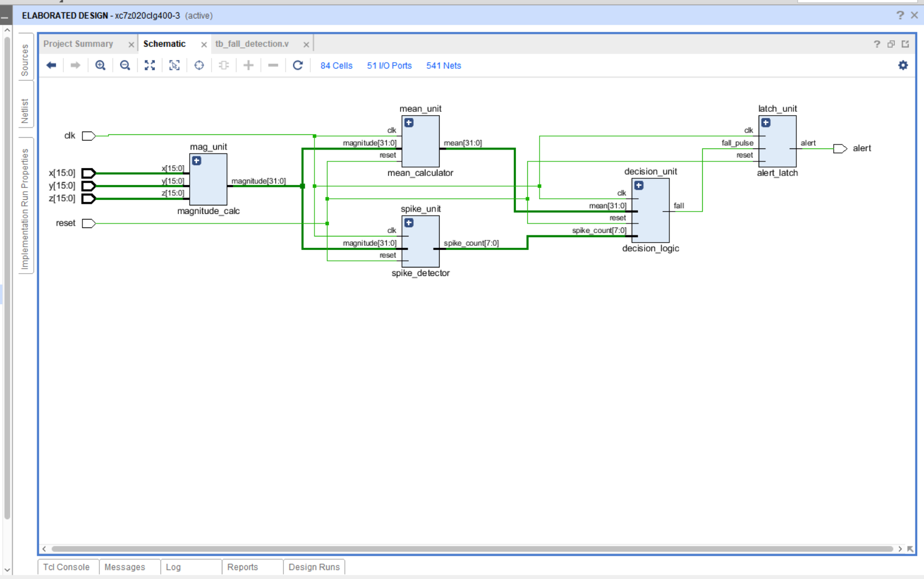Zoom in on the schematic
This screenshot has height=579, width=924.
pyautogui.click(x=100, y=65)
